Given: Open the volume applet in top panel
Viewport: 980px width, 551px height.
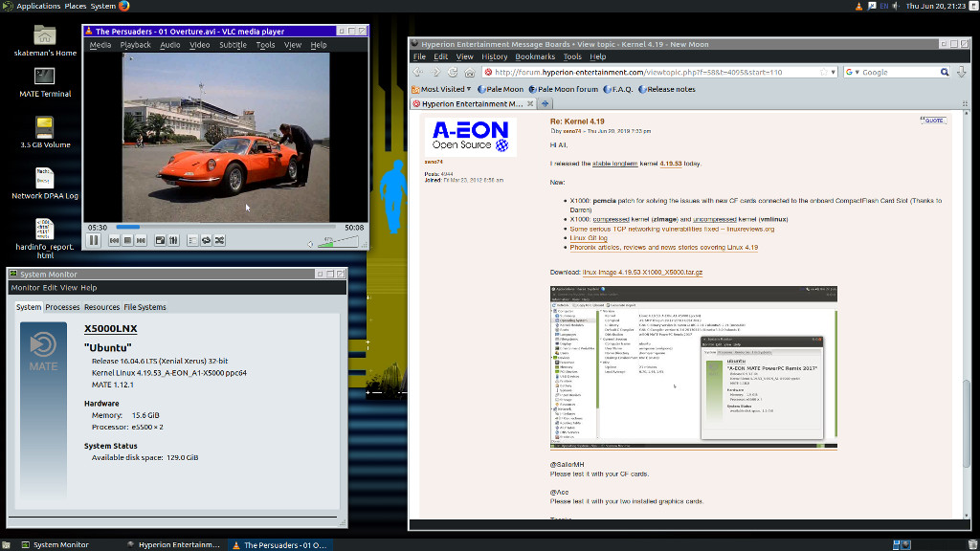Looking at the screenshot, I should tap(896, 7).
